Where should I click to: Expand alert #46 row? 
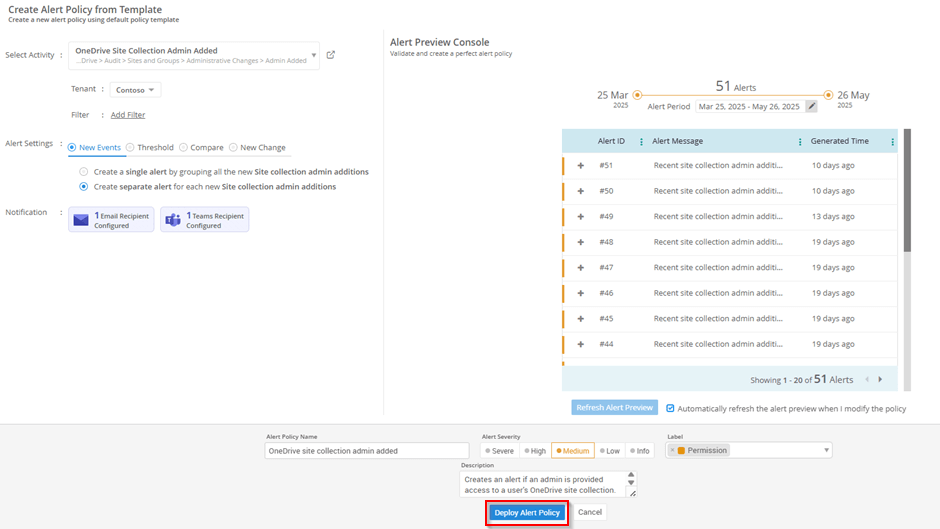point(580,293)
